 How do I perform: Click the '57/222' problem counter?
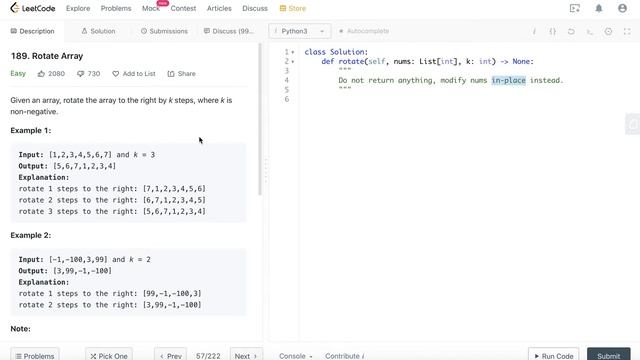coord(208,356)
